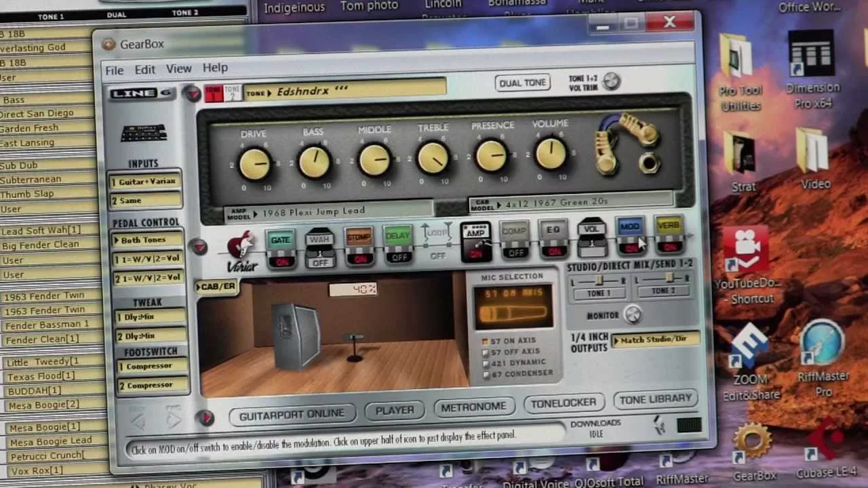Open the Pedal Control Both Tones dropdown

147,240
